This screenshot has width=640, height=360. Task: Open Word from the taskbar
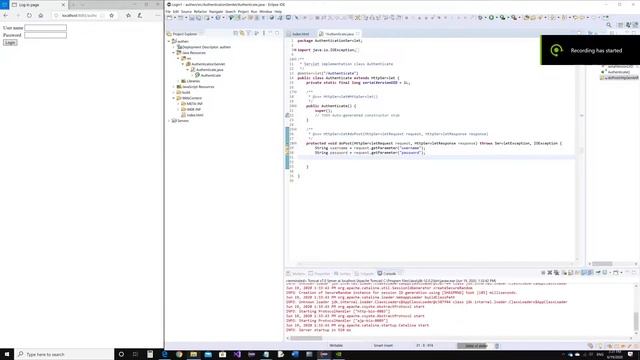coord(295,354)
